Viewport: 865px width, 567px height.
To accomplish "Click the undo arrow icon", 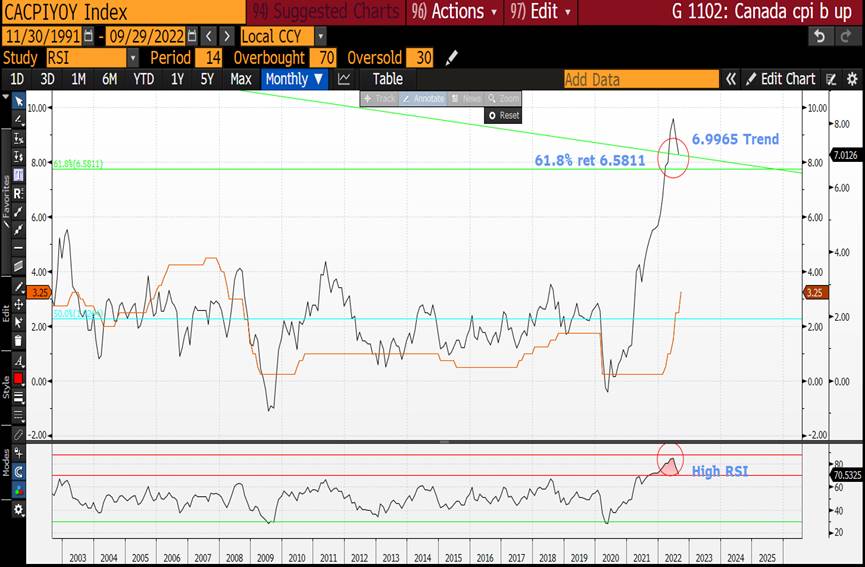I will click(820, 36).
